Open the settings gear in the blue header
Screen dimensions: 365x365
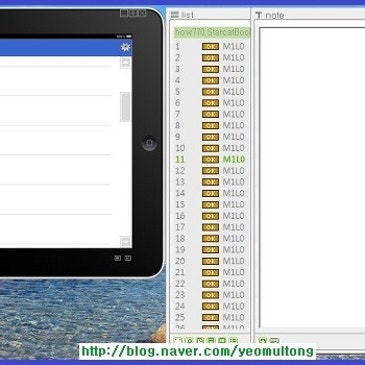tap(125, 47)
